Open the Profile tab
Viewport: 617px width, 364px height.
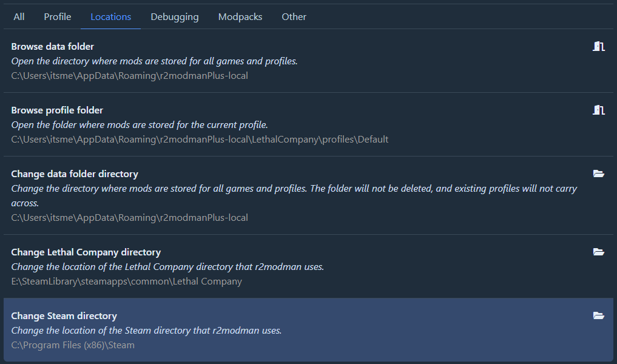click(x=58, y=17)
